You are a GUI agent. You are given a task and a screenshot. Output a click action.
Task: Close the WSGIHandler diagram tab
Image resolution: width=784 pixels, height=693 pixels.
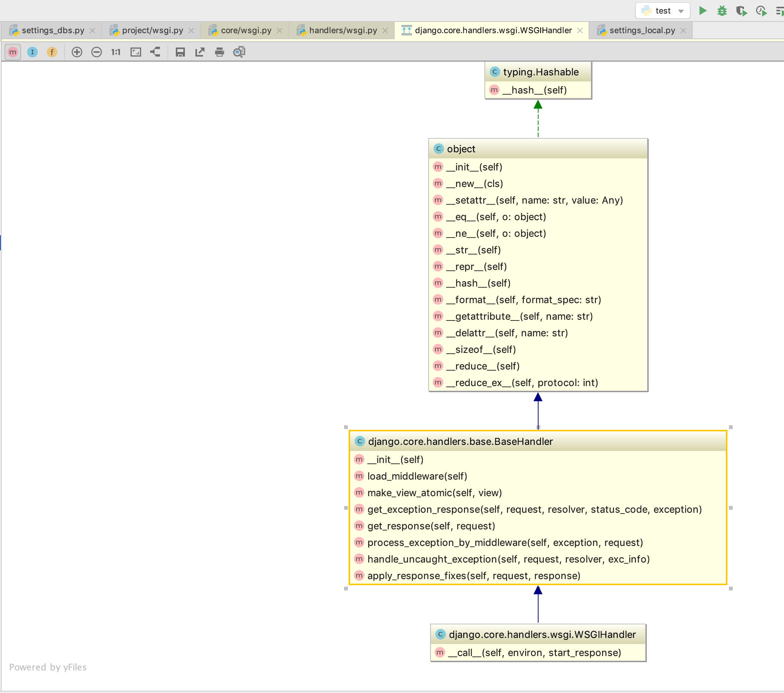coord(580,31)
